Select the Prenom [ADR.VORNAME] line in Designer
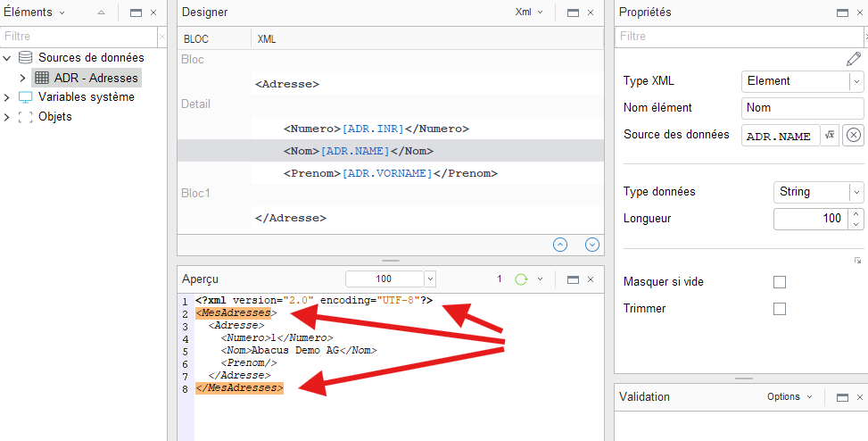 click(x=390, y=173)
